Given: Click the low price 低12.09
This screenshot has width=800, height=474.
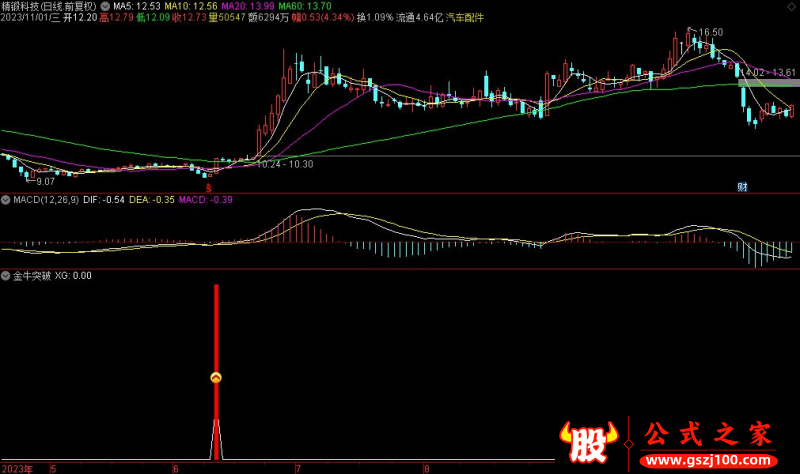Looking at the screenshot, I should 153,17.
